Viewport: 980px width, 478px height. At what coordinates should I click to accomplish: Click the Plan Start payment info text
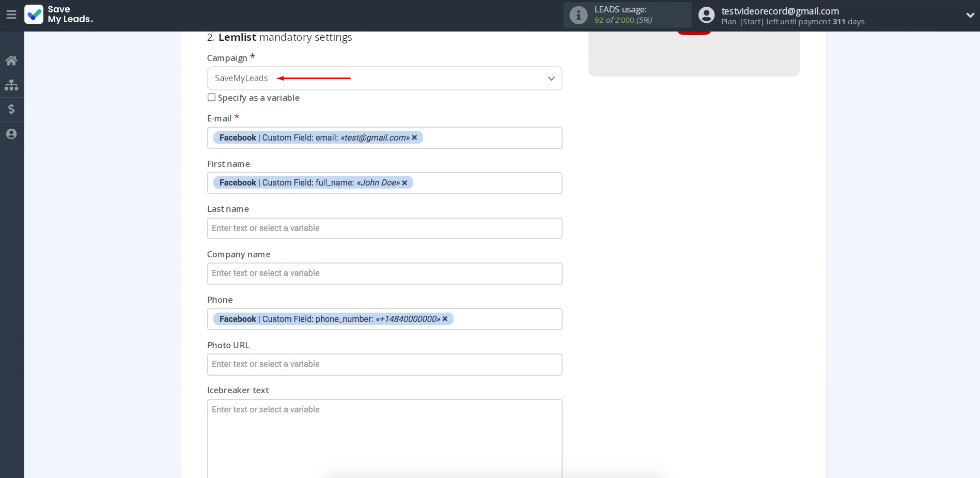[793, 22]
